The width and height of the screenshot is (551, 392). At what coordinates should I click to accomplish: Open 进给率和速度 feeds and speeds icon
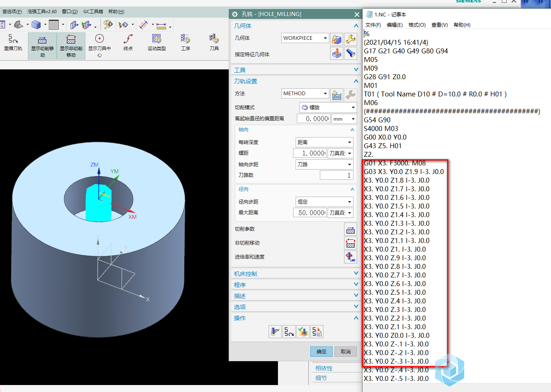pos(351,257)
